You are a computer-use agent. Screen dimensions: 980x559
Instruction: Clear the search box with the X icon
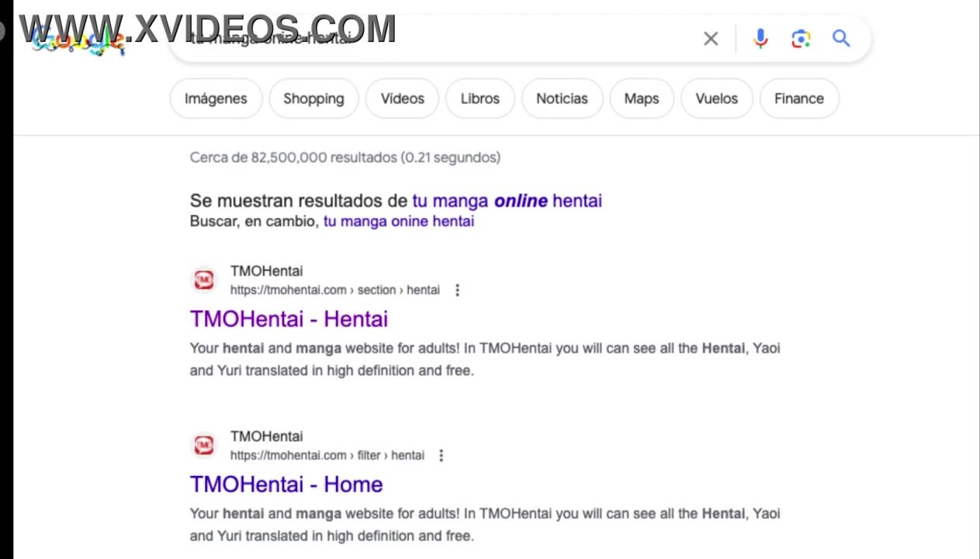[710, 39]
